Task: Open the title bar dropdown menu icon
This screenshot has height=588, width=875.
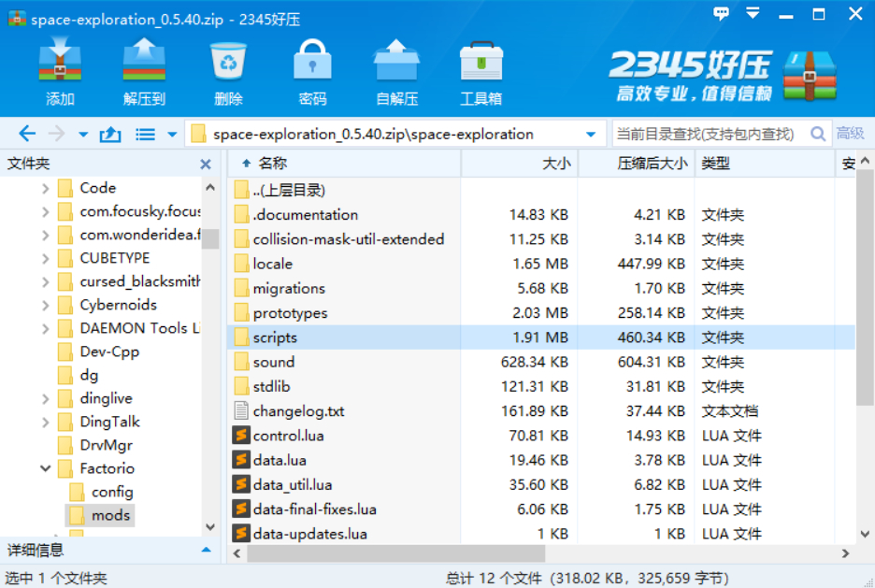Action: point(753,13)
